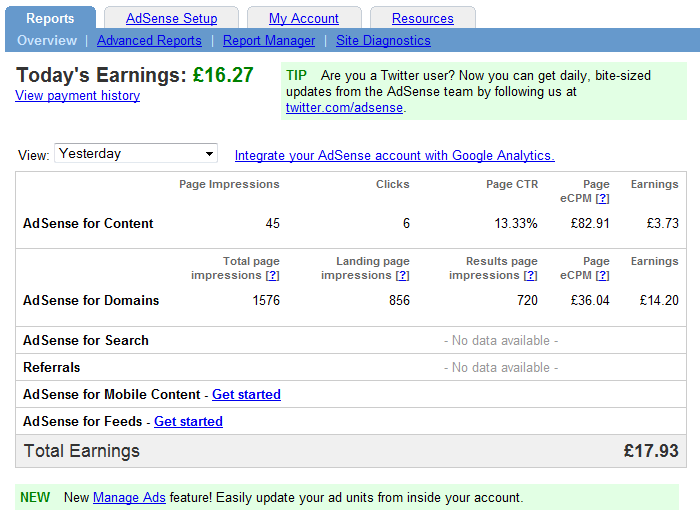Open help for Domains Page eCPM

point(602,276)
